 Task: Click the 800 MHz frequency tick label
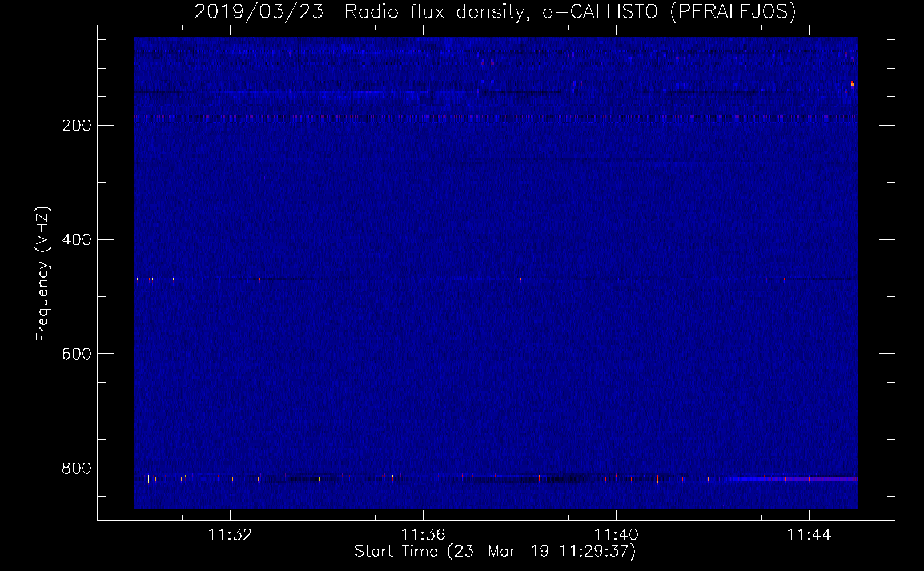(77, 468)
